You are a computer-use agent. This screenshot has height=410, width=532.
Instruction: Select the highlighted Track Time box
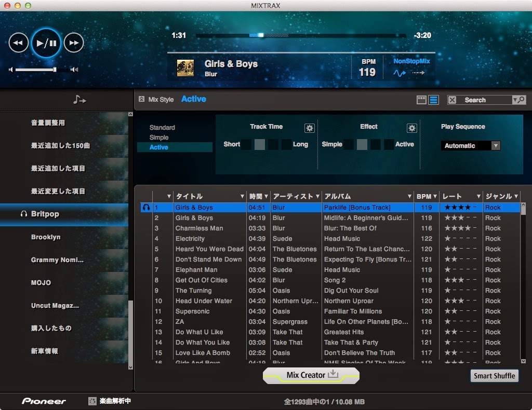click(260, 144)
